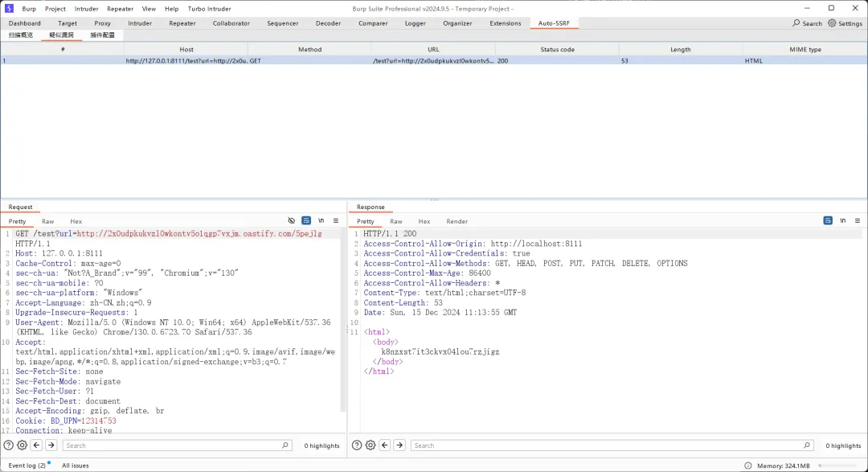The width and height of the screenshot is (868, 472).
Task: Go to next match in Response search
Action: coord(399,445)
